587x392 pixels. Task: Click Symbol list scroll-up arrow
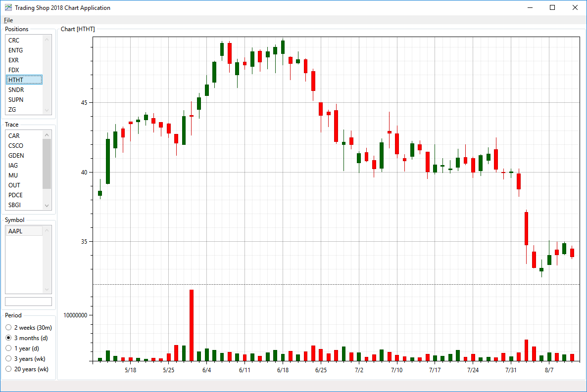[47, 230]
